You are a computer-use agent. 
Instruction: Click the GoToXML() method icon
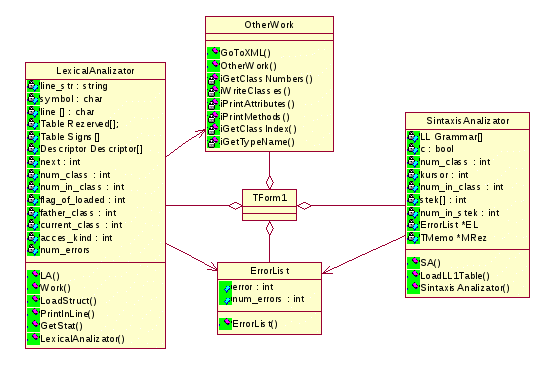(213, 52)
